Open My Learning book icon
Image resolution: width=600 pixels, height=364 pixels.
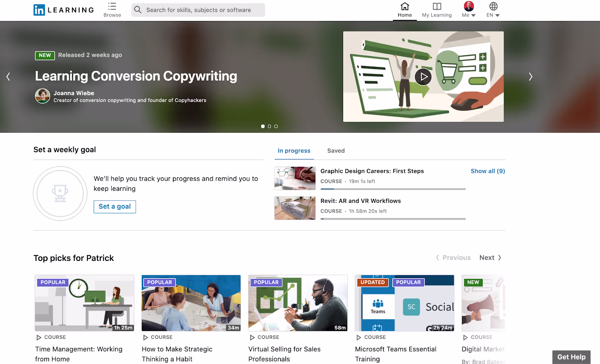pos(437,6)
